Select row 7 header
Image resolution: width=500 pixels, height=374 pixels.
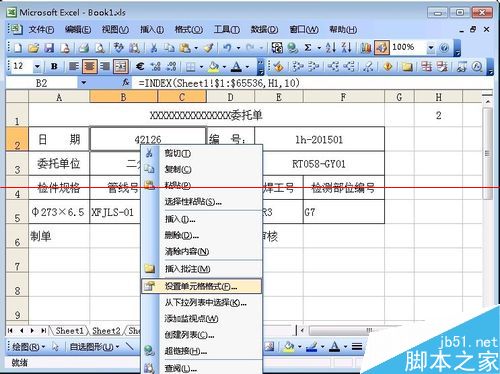(x=17, y=261)
